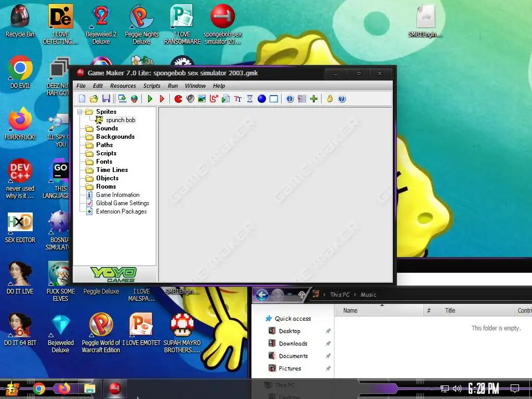Publish the game with globe icon
Image resolution: width=532 pixels, height=399 pixels.
pos(135,99)
